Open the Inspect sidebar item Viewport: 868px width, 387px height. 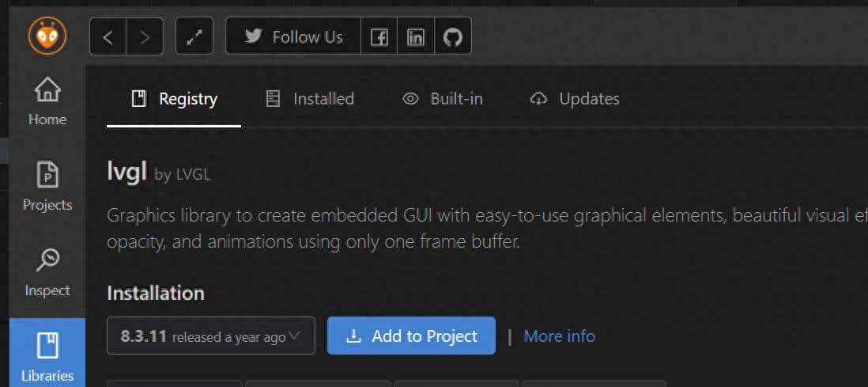pyautogui.click(x=47, y=273)
